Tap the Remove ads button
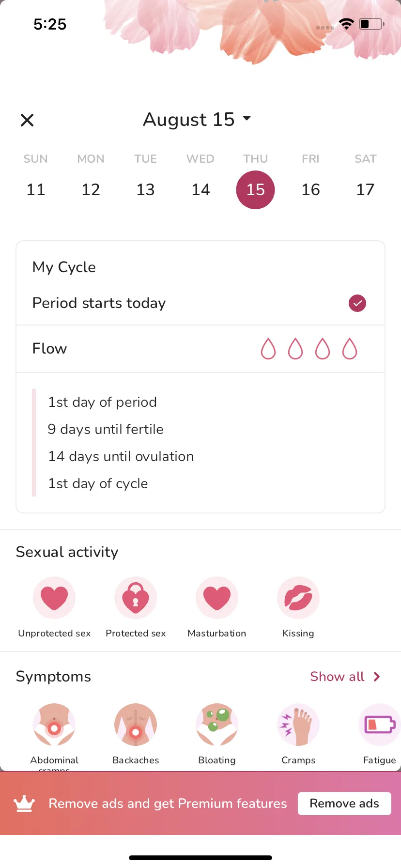Viewport: 401px width, 868px height. 344,804
